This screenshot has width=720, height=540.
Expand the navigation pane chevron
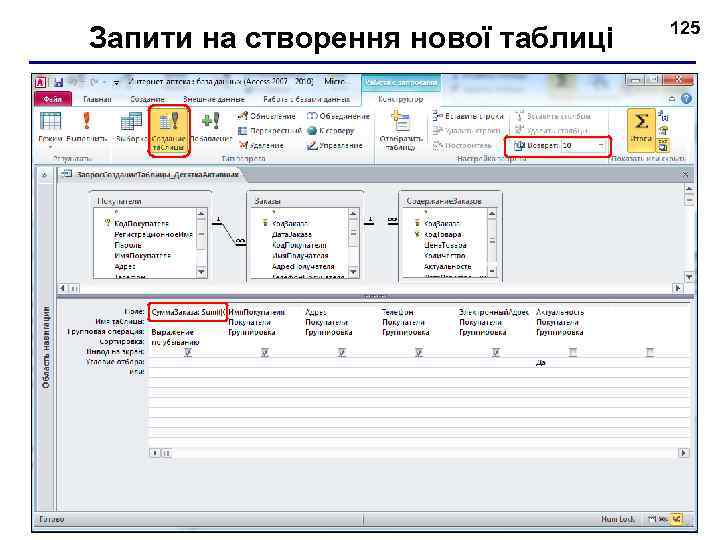(45, 175)
